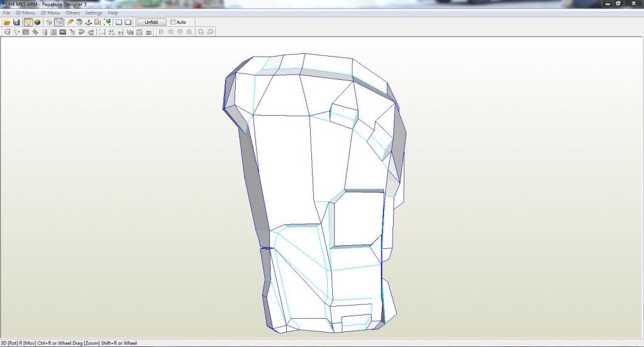Open the Settings menu

[94, 13]
